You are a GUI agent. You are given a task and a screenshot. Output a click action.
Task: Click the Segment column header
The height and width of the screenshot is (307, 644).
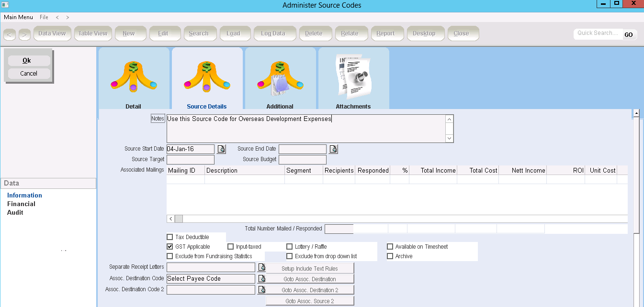(304, 170)
